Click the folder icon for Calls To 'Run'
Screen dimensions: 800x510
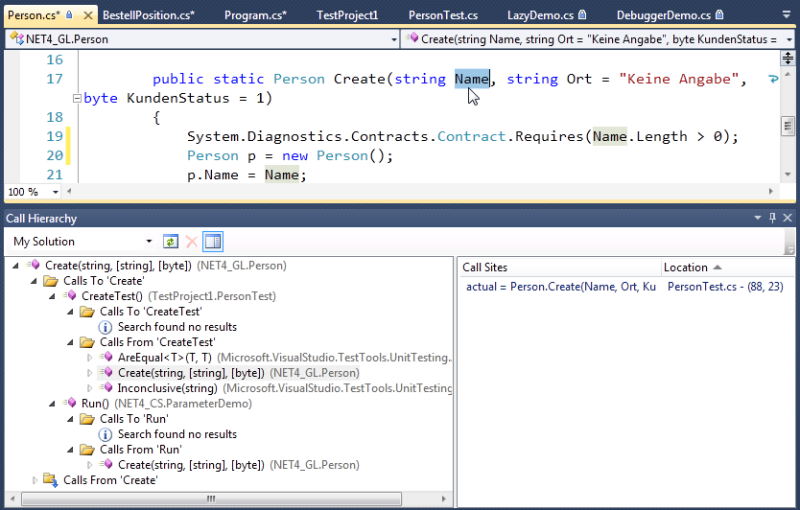pyautogui.click(x=87, y=419)
